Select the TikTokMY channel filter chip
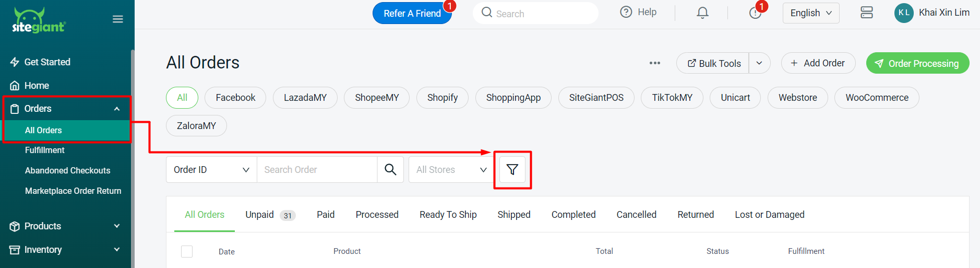Viewport: 980px width, 268px height. (x=672, y=98)
